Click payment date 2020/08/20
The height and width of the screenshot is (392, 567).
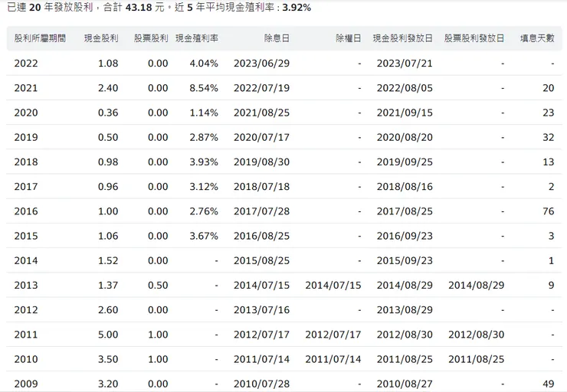[x=405, y=137]
